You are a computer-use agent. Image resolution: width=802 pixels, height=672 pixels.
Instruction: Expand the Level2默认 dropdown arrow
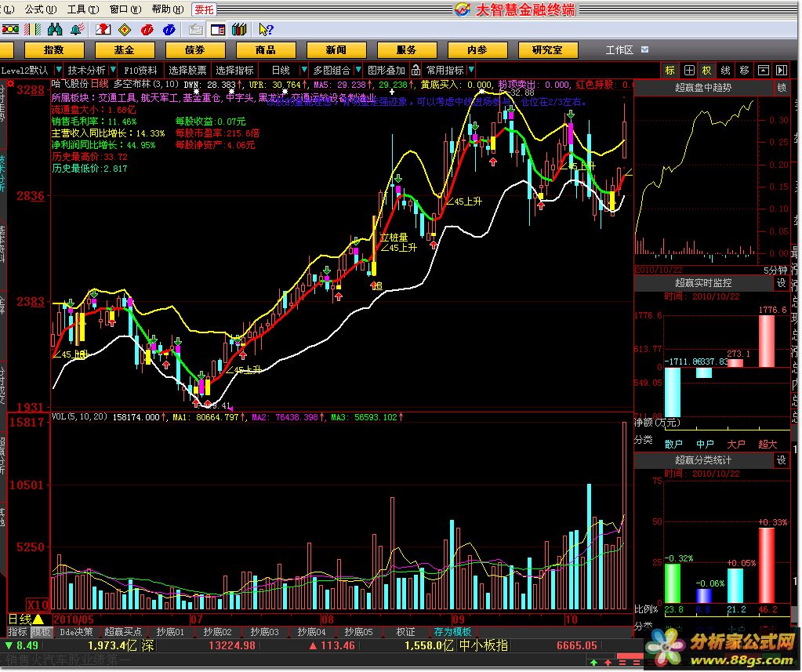[x=59, y=70]
